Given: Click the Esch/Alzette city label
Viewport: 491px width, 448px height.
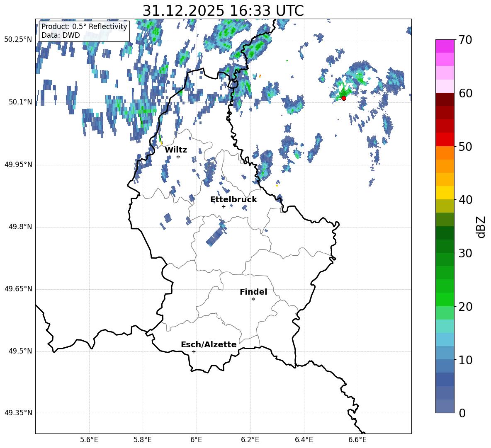Looking at the screenshot, I should (209, 344).
